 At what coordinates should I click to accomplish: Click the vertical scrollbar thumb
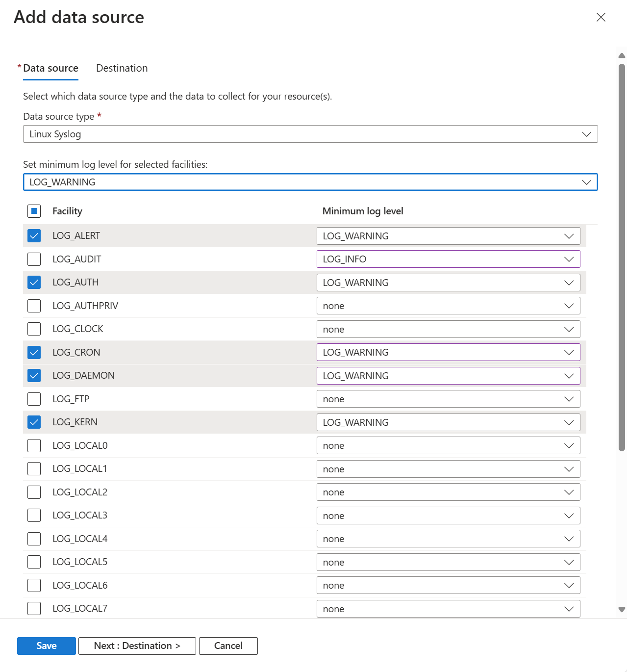(x=622, y=255)
